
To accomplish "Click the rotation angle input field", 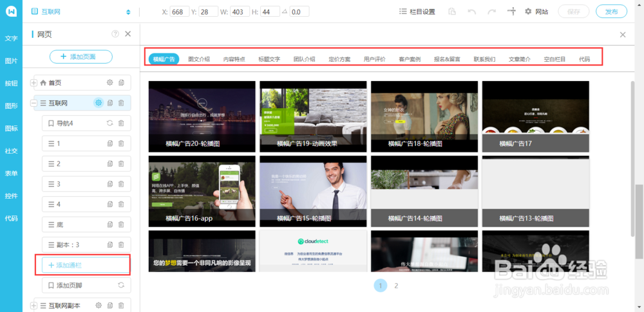I will tap(299, 12).
